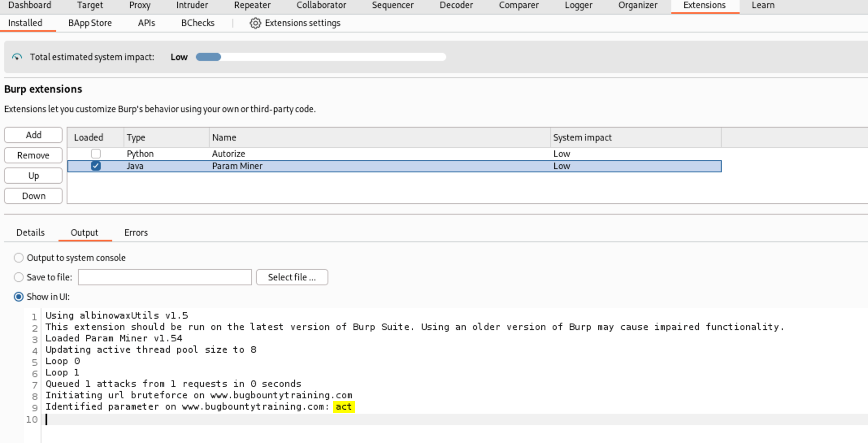The height and width of the screenshot is (443, 868).
Task: Select the Extensions tab
Action: click(704, 5)
